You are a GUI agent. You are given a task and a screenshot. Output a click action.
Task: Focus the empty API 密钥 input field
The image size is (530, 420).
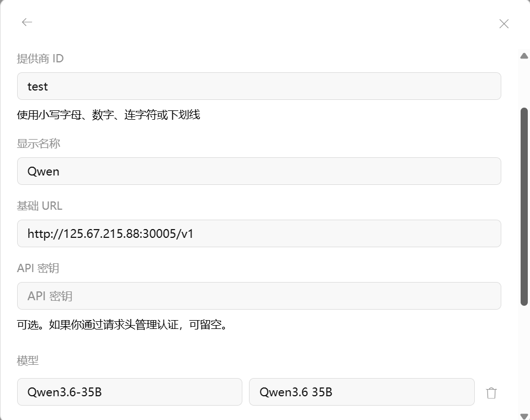[x=259, y=296]
